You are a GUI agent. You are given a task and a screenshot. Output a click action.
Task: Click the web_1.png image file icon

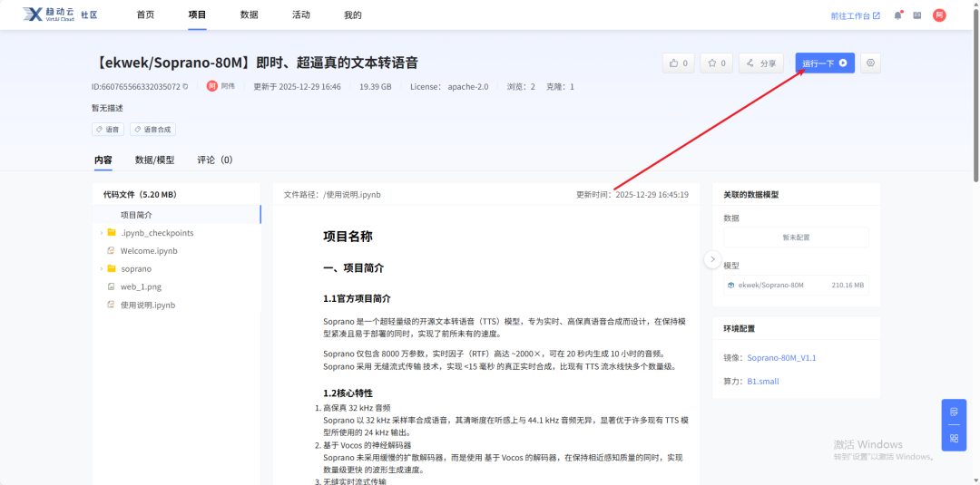click(112, 287)
